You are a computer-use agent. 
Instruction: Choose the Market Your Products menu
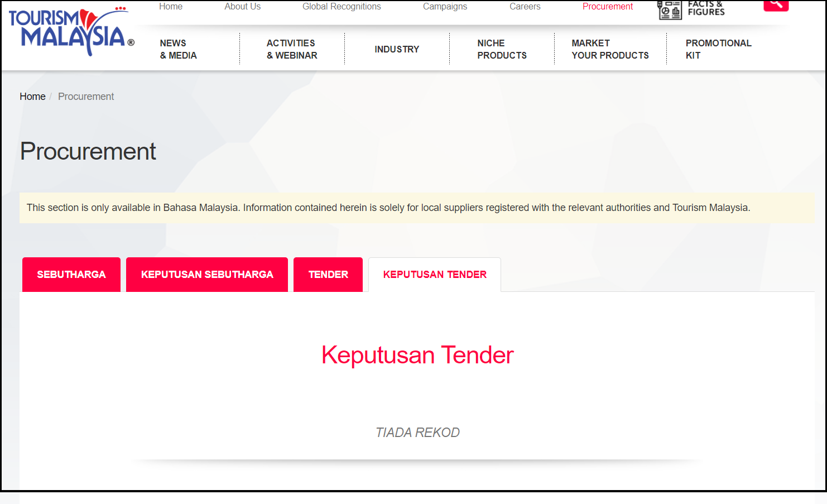610,49
